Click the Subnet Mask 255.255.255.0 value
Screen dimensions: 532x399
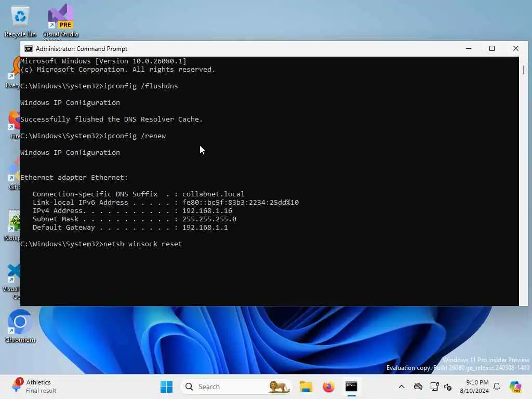click(x=209, y=219)
